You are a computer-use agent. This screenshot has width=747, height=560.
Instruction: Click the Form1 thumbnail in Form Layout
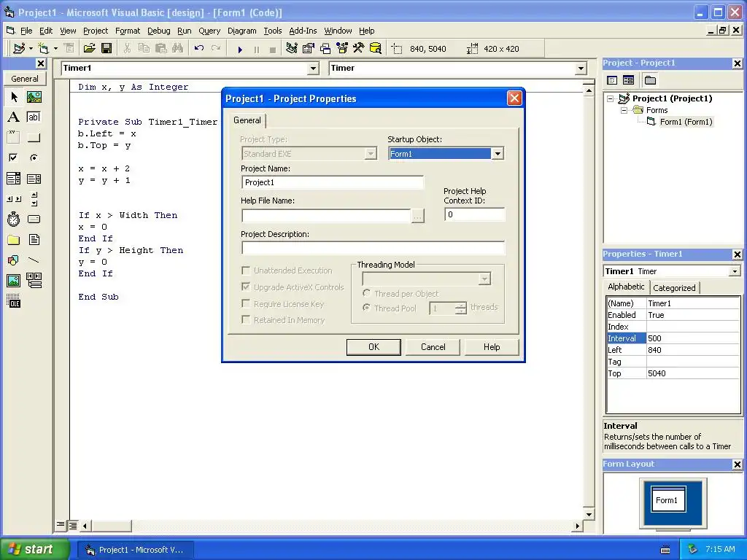coord(668,499)
